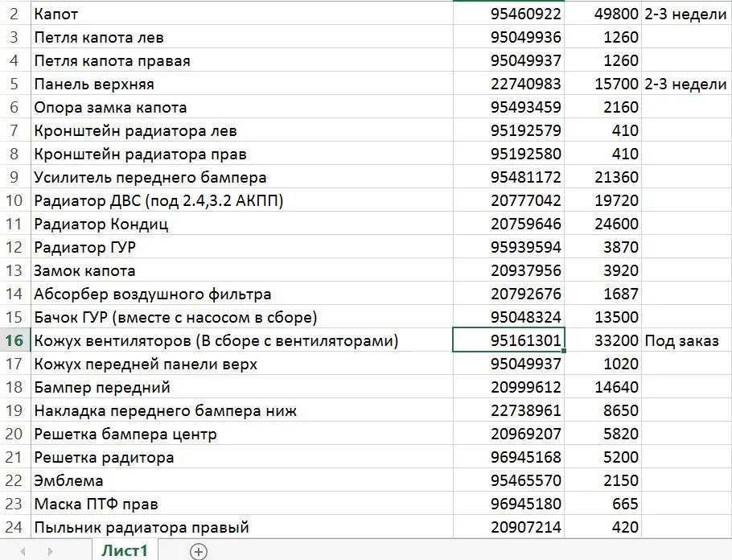This screenshot has width=732, height=560.
Task: Select part number cell 20937956
Action: pyautogui.click(x=509, y=270)
